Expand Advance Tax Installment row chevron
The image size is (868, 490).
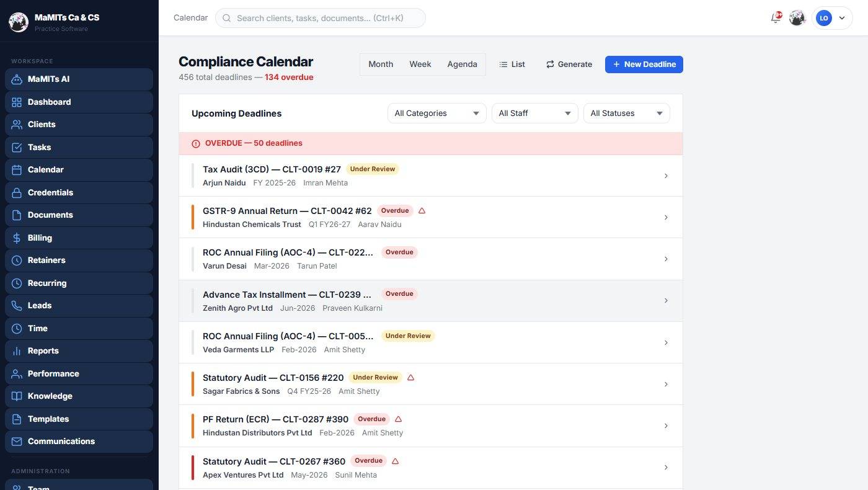666,300
